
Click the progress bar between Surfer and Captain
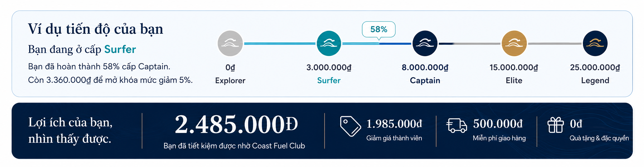click(377, 44)
